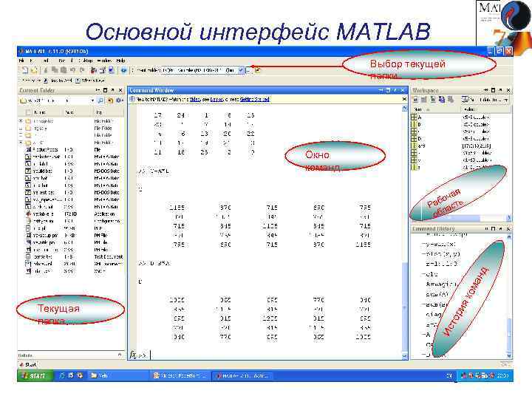
Task: Click matlab.exe application icon in file list
Action: click(29, 214)
